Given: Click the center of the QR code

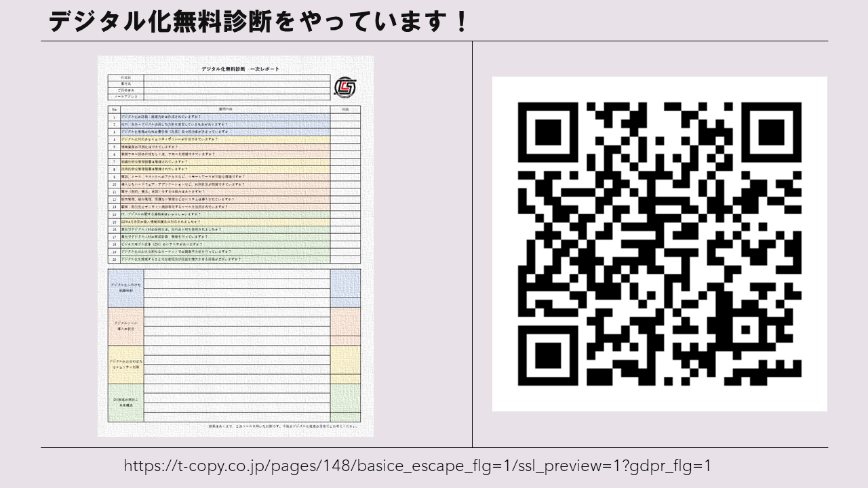Looking at the screenshot, I should (x=660, y=243).
